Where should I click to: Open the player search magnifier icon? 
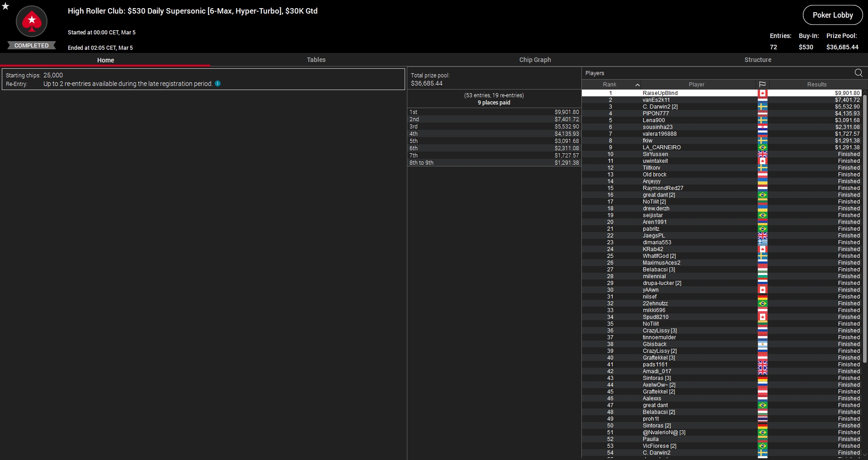[859, 73]
